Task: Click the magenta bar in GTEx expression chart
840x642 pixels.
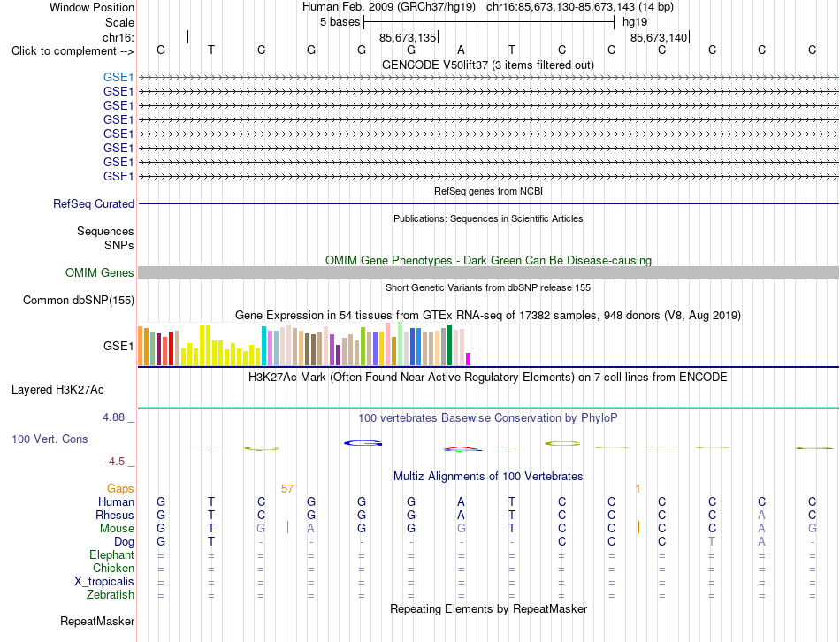Action: 469,359
